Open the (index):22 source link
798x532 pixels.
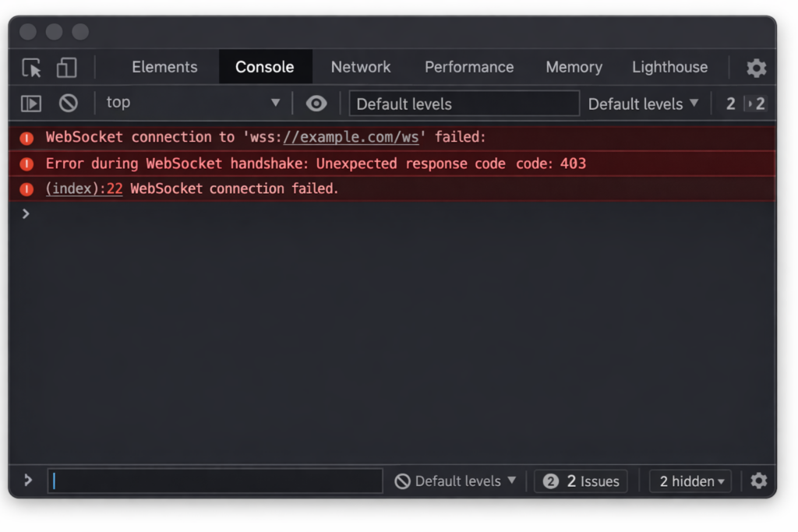coord(83,188)
